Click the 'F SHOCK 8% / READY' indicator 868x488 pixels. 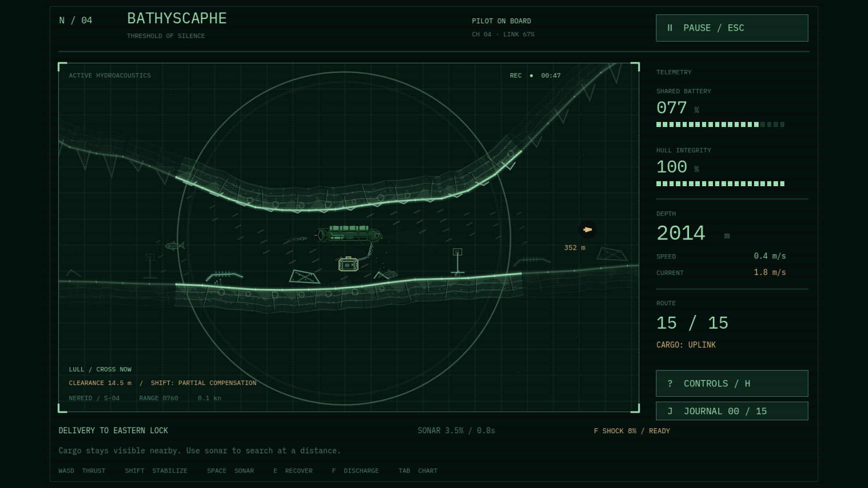(x=632, y=431)
